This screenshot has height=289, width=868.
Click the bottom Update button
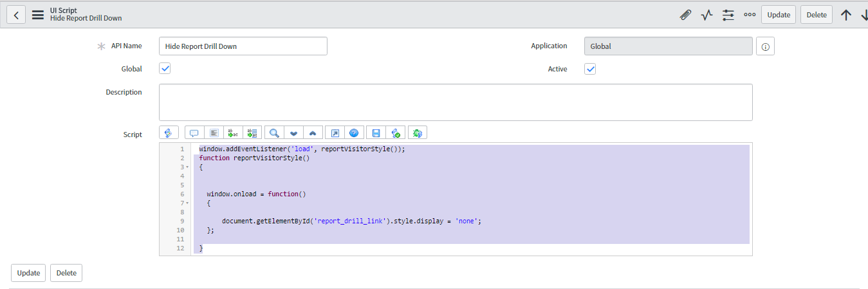[28, 273]
